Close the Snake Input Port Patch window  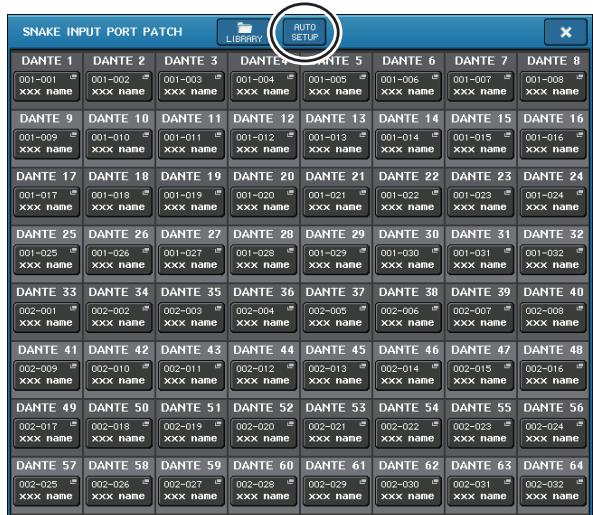pos(566,33)
